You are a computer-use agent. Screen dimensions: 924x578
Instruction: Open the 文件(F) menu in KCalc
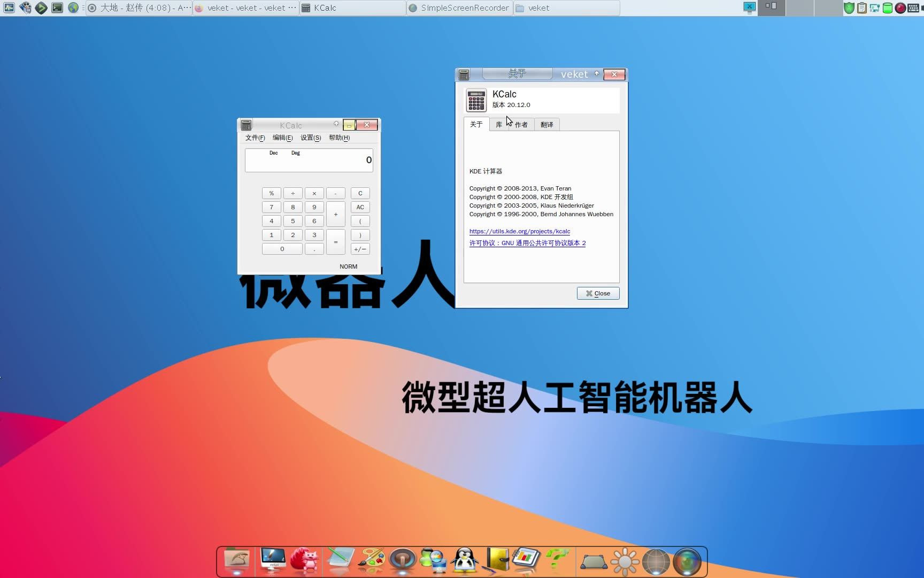tap(255, 138)
